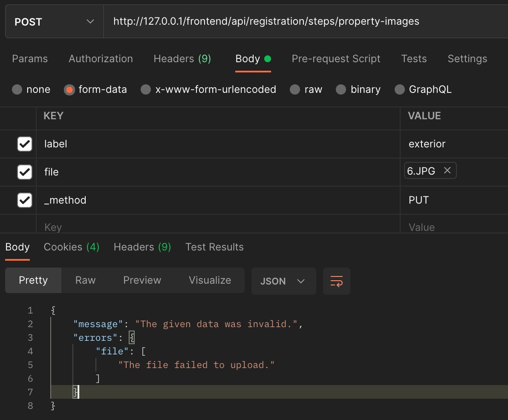Expand the JSON format dropdown
508x420 pixels.
point(283,281)
